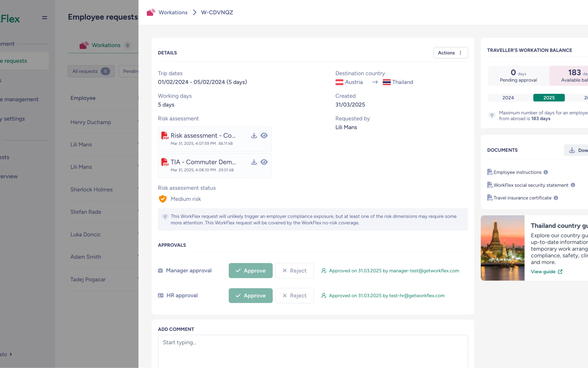Select the 2025 year tab

pos(549,98)
